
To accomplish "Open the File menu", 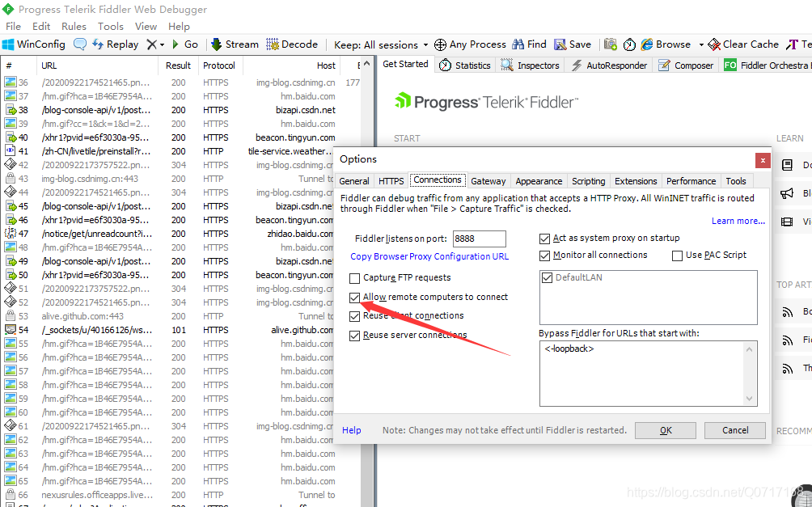I will point(13,27).
